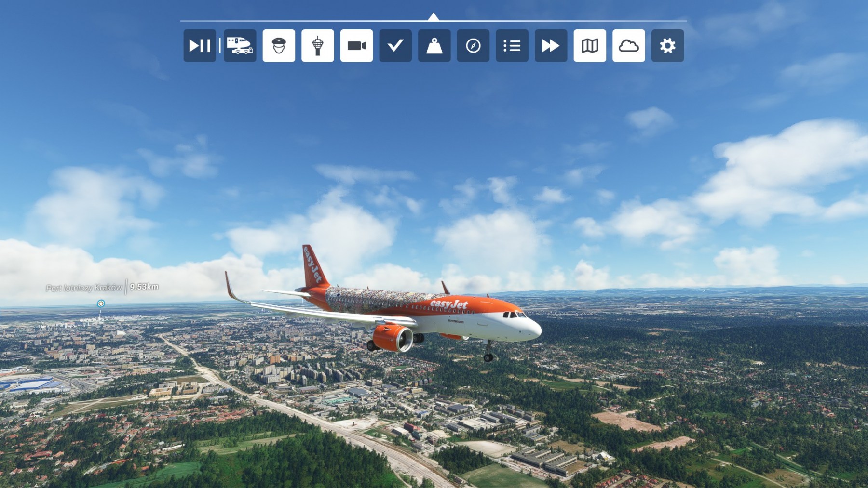The image size is (868, 488).
Task: Click the Port lotniczy Kraków airport marker
Action: pos(101,303)
